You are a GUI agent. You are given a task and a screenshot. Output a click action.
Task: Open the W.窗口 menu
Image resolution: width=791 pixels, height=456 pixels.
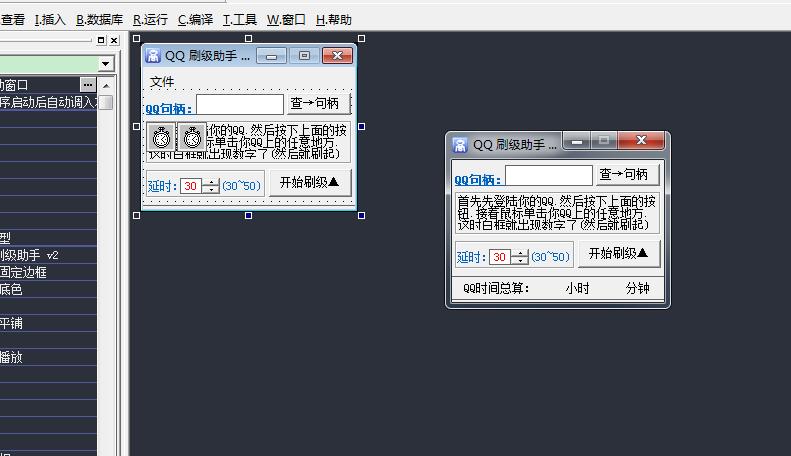coord(286,20)
